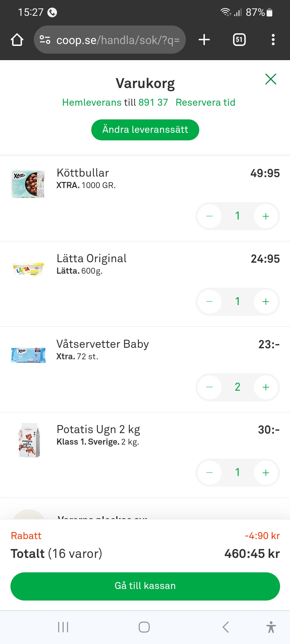The image size is (290, 644).
Task: Open the browser three-dot menu
Action: 273,40
